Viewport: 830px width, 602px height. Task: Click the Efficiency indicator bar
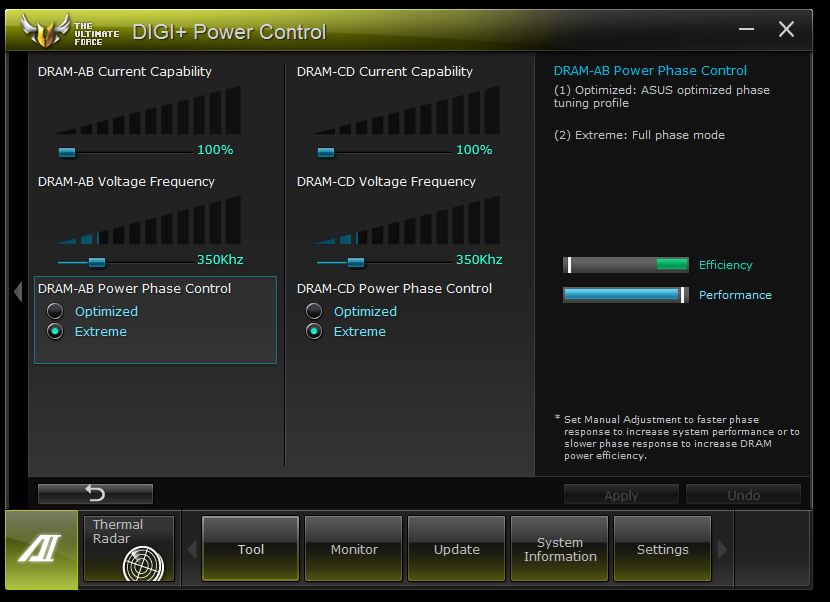(x=626, y=265)
